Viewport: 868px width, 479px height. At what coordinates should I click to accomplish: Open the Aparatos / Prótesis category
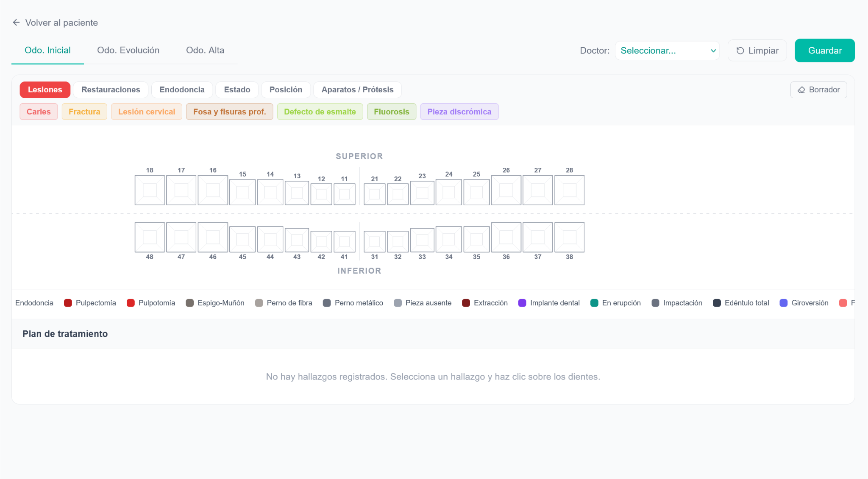[357, 90]
